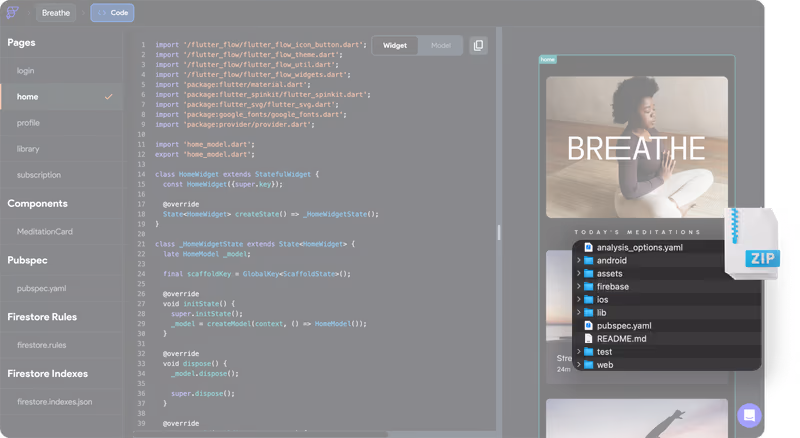The height and width of the screenshot is (438, 800).
Task: Open the Breathe project breadcrumb
Action: [56, 13]
